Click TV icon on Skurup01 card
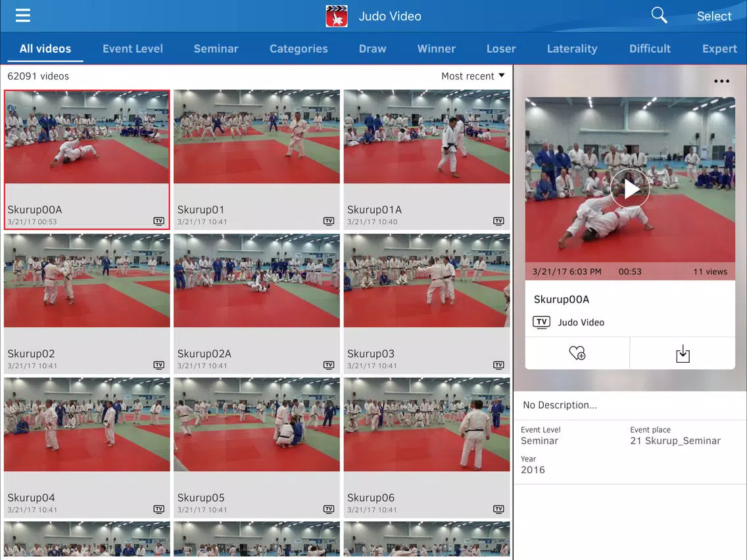 click(329, 221)
